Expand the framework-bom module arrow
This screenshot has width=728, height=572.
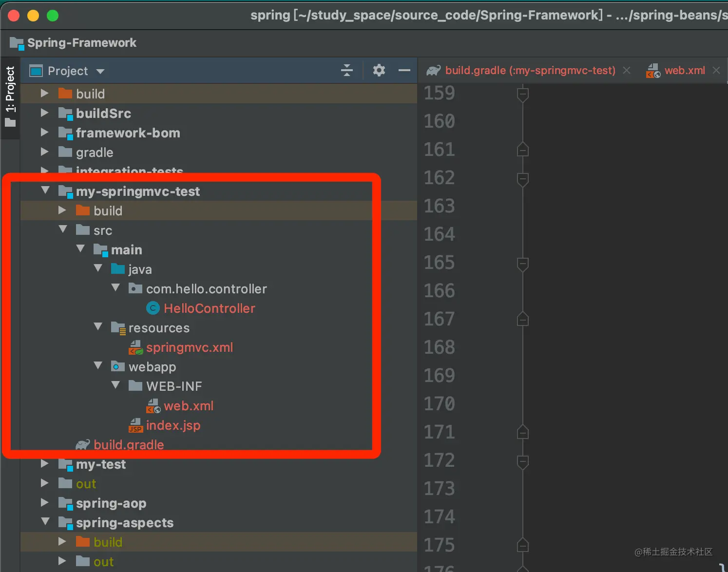tap(44, 132)
